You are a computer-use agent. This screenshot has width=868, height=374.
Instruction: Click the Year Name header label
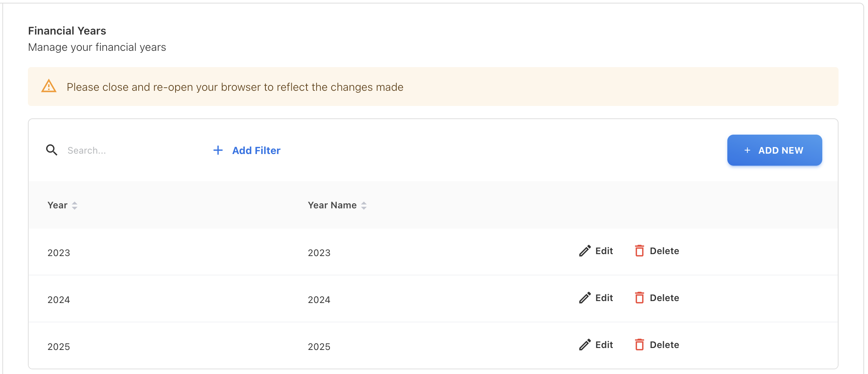(x=332, y=205)
